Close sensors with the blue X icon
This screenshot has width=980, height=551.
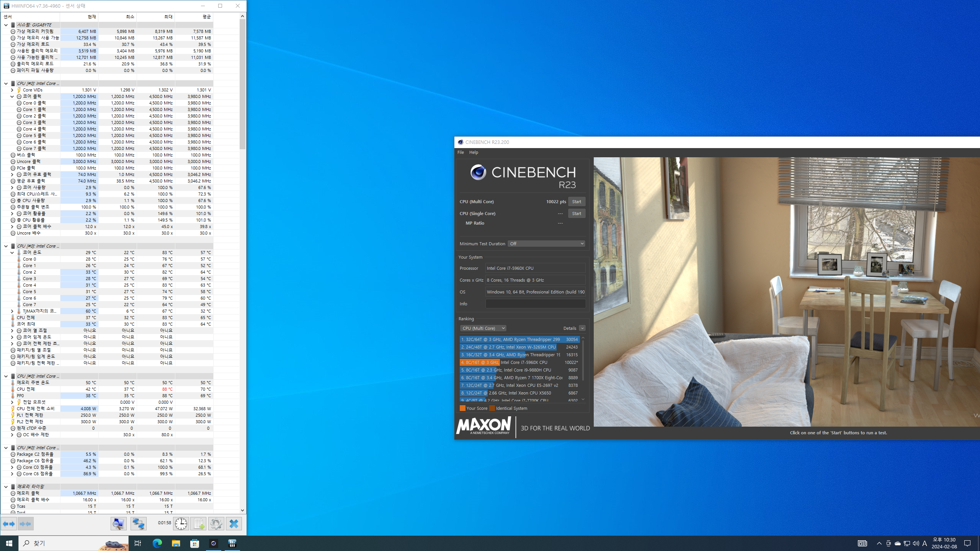[x=234, y=523]
